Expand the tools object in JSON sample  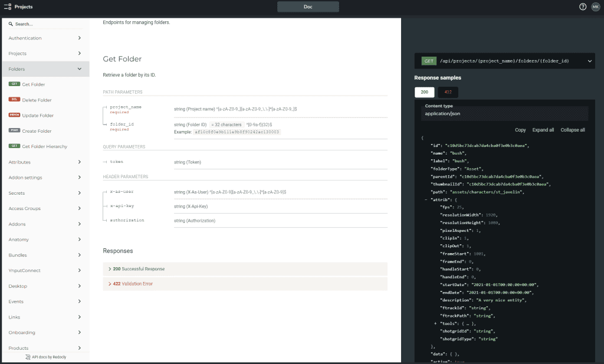tap(435, 323)
